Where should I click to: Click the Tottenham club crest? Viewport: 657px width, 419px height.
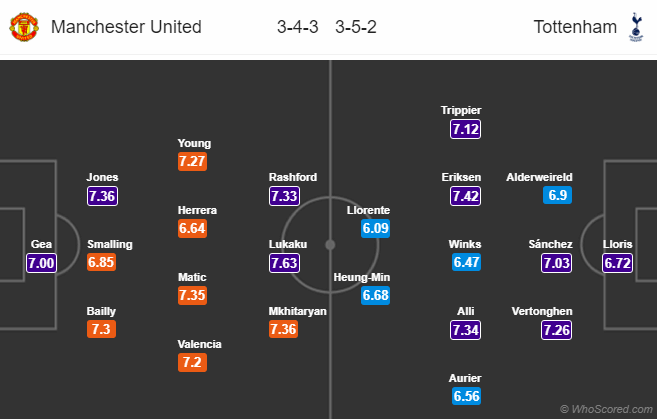[x=635, y=27]
